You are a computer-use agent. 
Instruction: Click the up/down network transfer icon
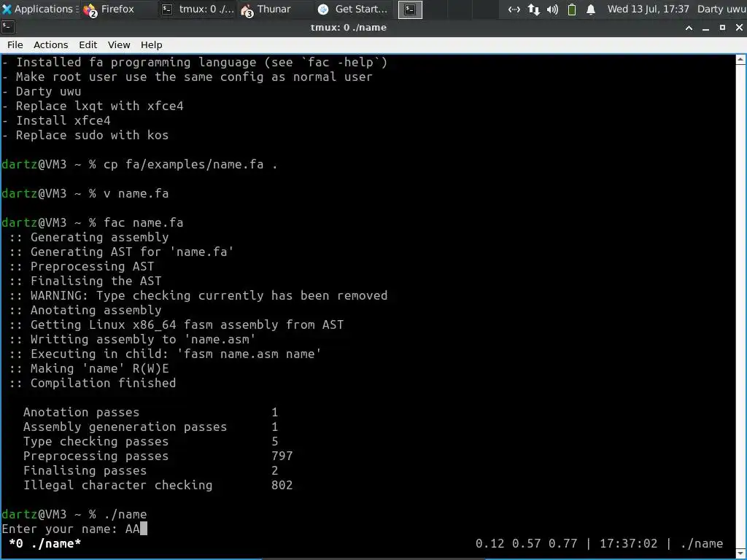[533, 9]
